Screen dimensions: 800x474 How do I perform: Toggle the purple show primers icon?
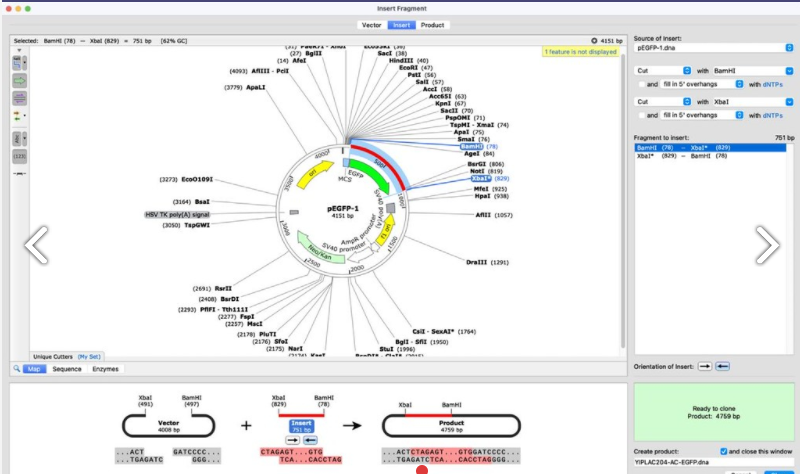19,98
